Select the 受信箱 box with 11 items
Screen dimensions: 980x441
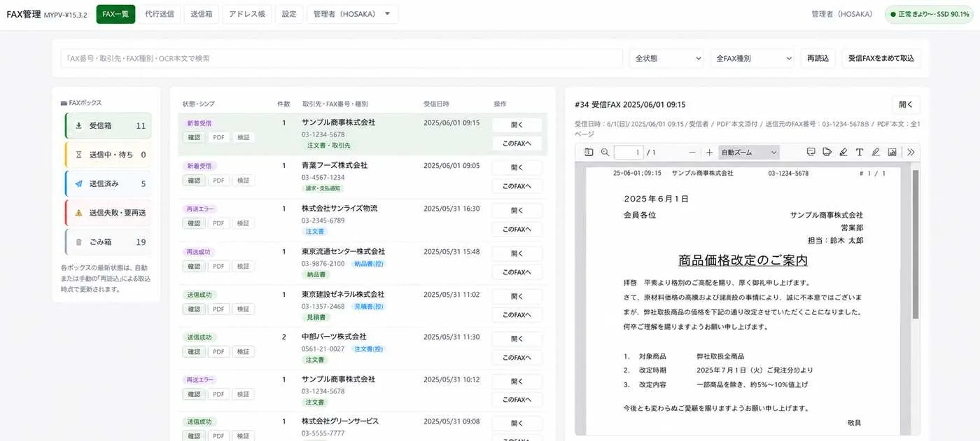click(x=108, y=126)
